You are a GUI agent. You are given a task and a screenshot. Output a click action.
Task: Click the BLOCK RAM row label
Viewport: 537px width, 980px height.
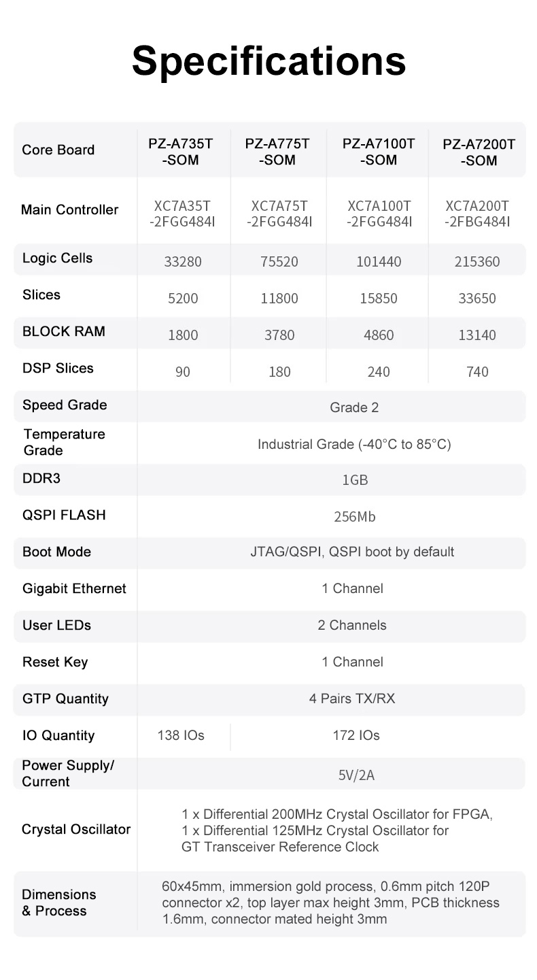pos(64,331)
